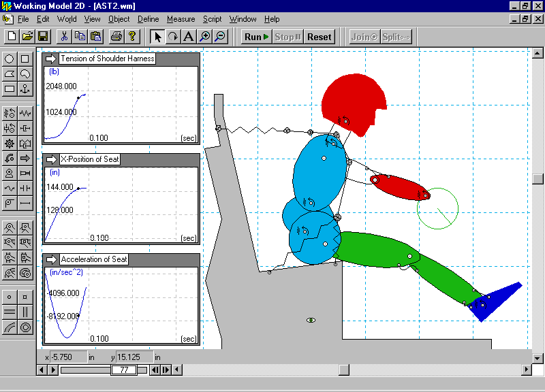The height and width of the screenshot is (392, 545).
Task: Save the file with floppy icon
Action: pyautogui.click(x=43, y=37)
